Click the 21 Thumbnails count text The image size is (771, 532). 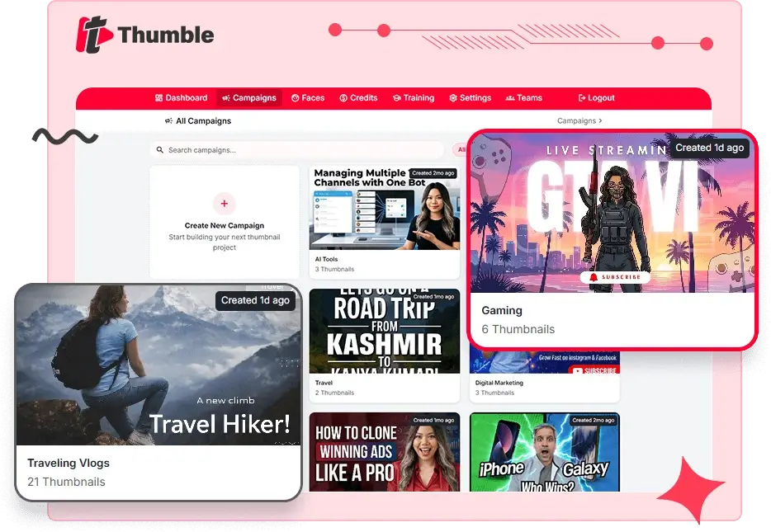coord(66,482)
